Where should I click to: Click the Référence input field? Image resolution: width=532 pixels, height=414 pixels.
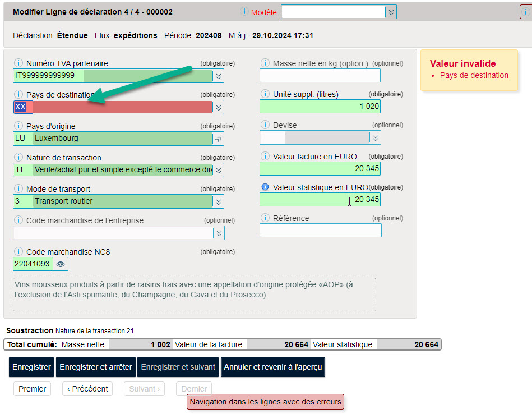pos(321,230)
